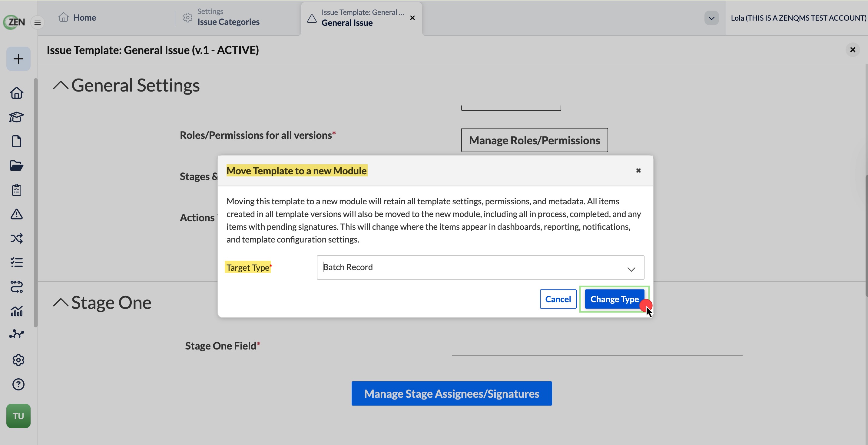Close the Issue Template page panel

853,50
